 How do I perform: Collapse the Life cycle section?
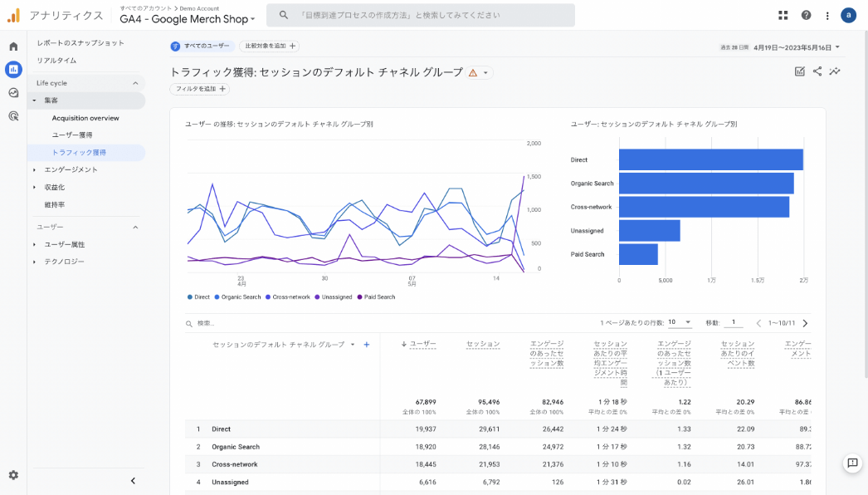[135, 83]
